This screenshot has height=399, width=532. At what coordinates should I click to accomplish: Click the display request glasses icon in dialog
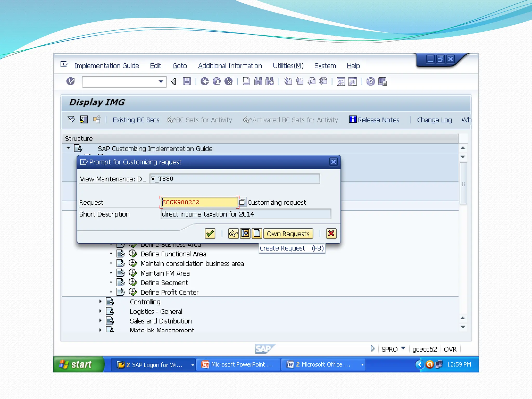pyautogui.click(x=233, y=234)
